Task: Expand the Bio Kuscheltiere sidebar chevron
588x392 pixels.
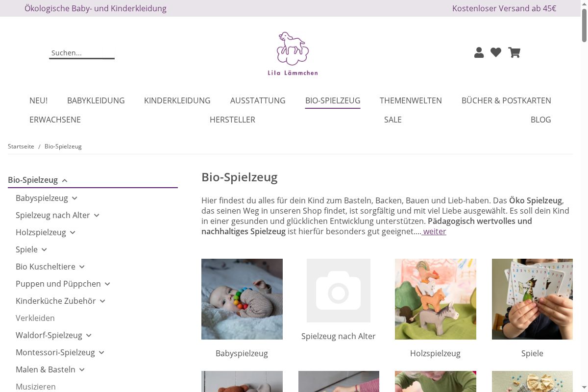Action: pos(82,267)
